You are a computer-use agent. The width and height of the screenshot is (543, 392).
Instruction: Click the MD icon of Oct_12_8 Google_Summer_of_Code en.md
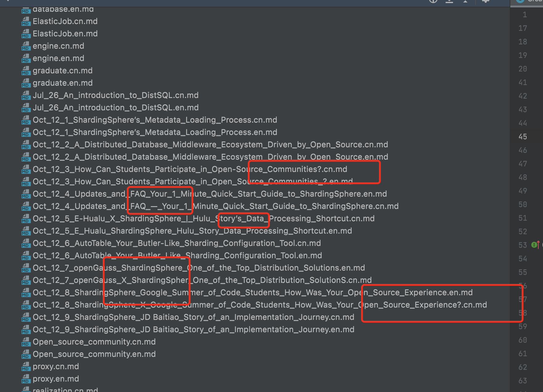(x=26, y=292)
